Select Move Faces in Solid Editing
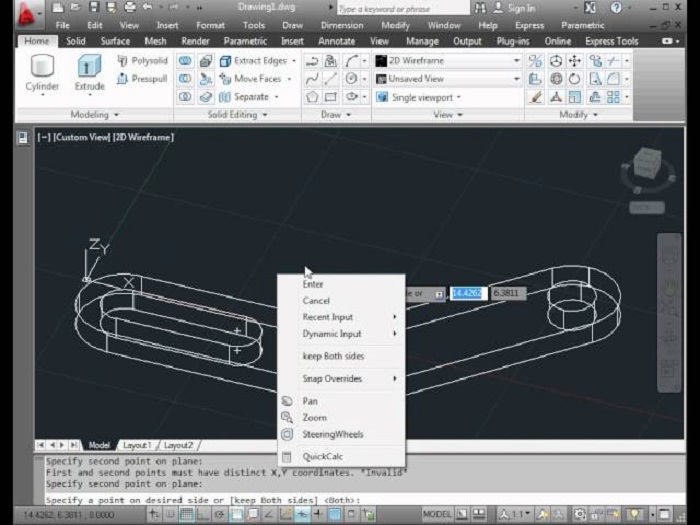Screen dimensions: 700x525 click(x=257, y=79)
